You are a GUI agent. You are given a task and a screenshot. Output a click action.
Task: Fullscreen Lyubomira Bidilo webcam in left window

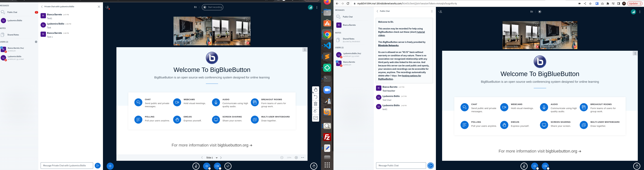point(247,20)
